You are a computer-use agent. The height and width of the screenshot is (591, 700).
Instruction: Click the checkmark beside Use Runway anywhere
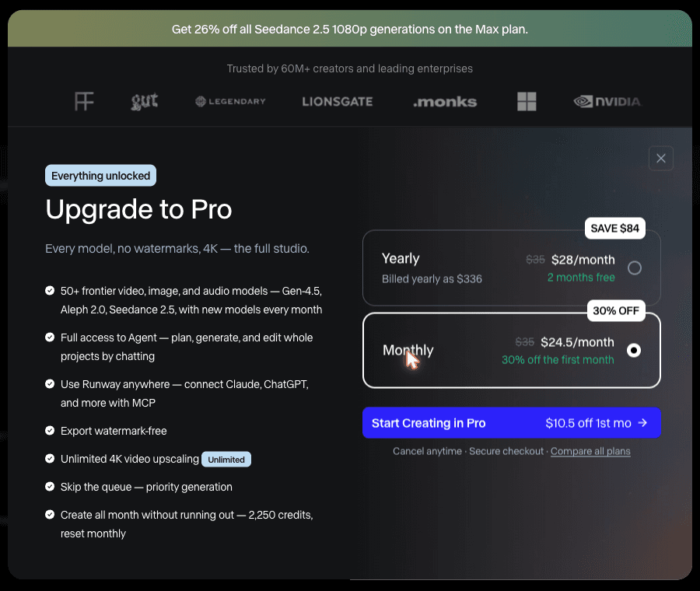click(x=50, y=384)
